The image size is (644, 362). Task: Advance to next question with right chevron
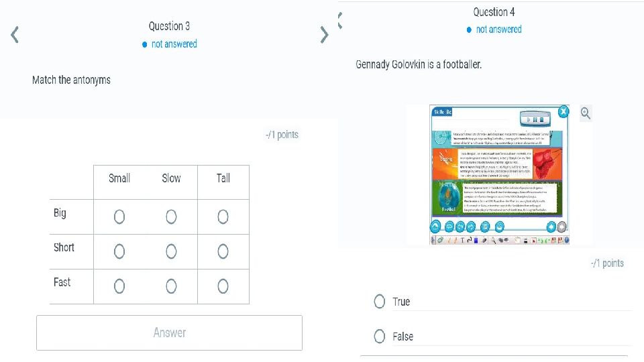tap(324, 34)
